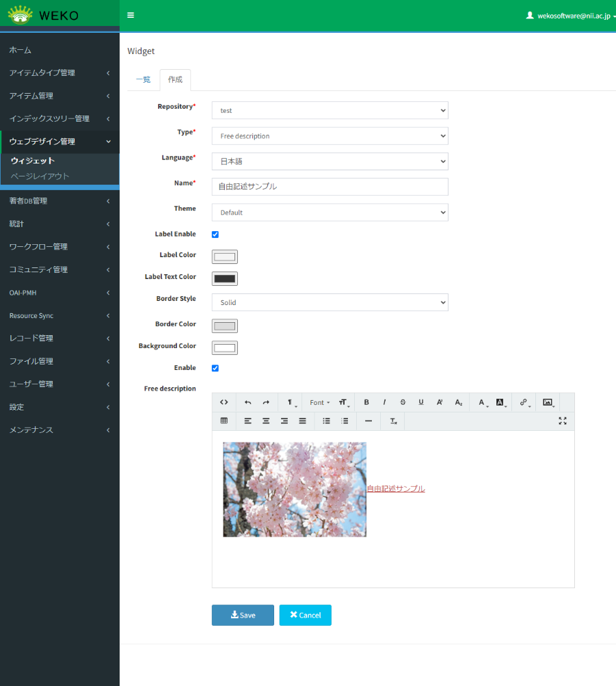Toggle HTML code view in editor
This screenshot has height=686, width=616.
(224, 402)
